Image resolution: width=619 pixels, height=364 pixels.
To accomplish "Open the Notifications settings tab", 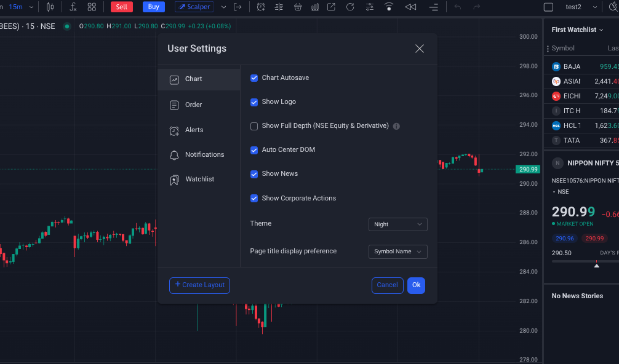I will coord(204,155).
